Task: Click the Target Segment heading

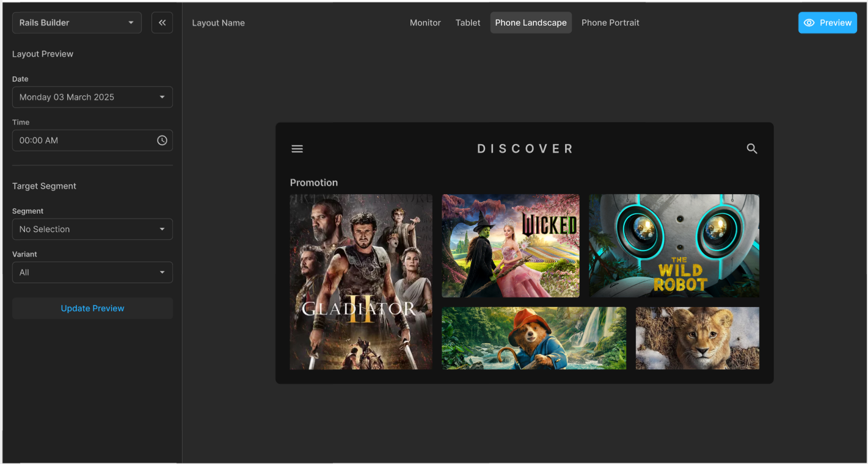Action: pyautogui.click(x=44, y=186)
